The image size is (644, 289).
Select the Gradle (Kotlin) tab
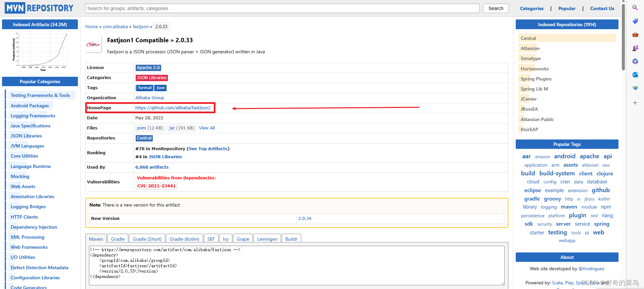tap(184, 238)
